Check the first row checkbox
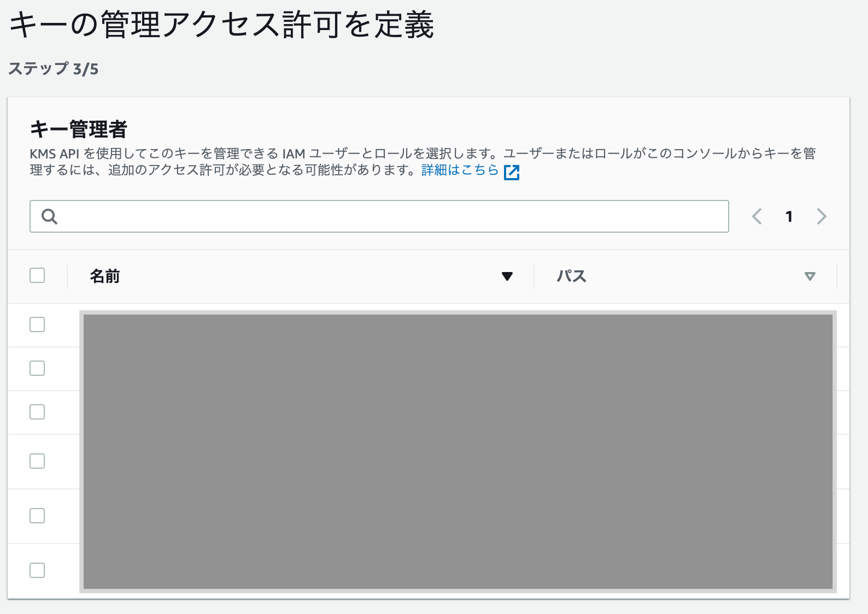Viewport: 868px width, 614px height. (37, 324)
